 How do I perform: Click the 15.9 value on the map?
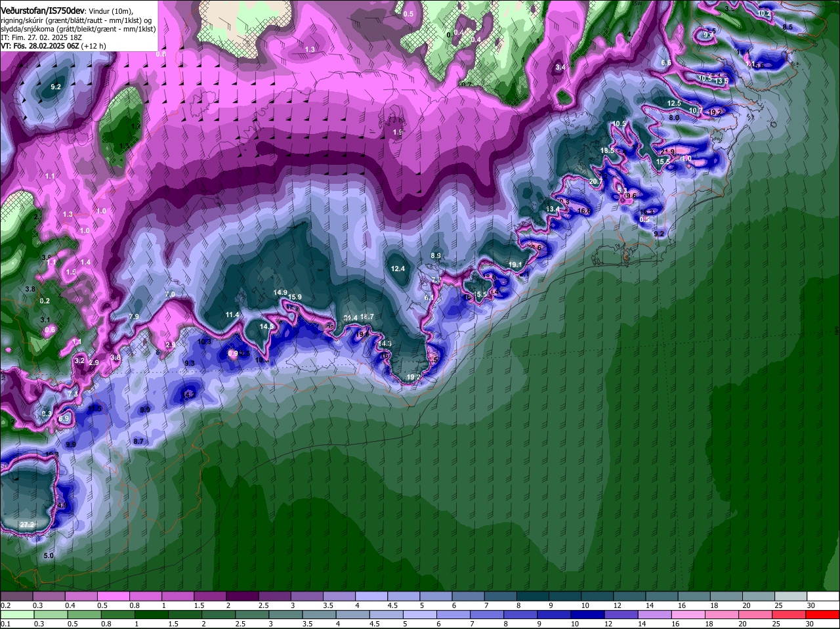point(295,297)
